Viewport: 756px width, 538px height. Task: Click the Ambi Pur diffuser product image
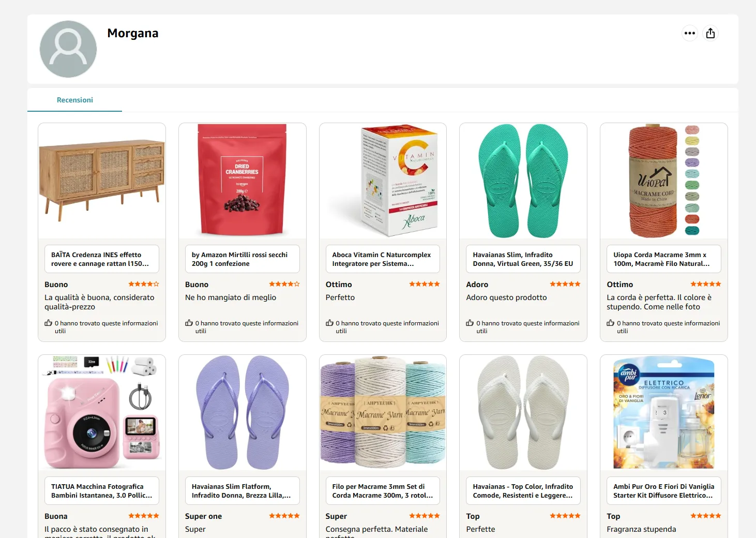[663, 412]
